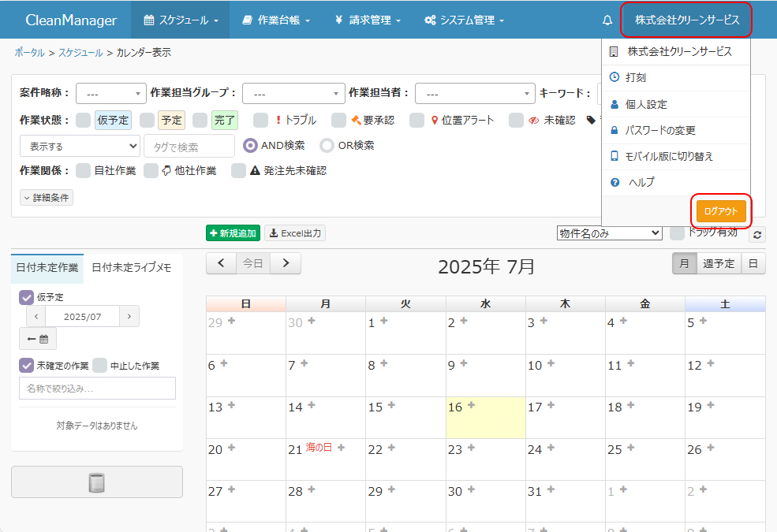Viewport: 777px width, 532px height.
Task: Click the 新規追加 button
Action: coord(233,233)
